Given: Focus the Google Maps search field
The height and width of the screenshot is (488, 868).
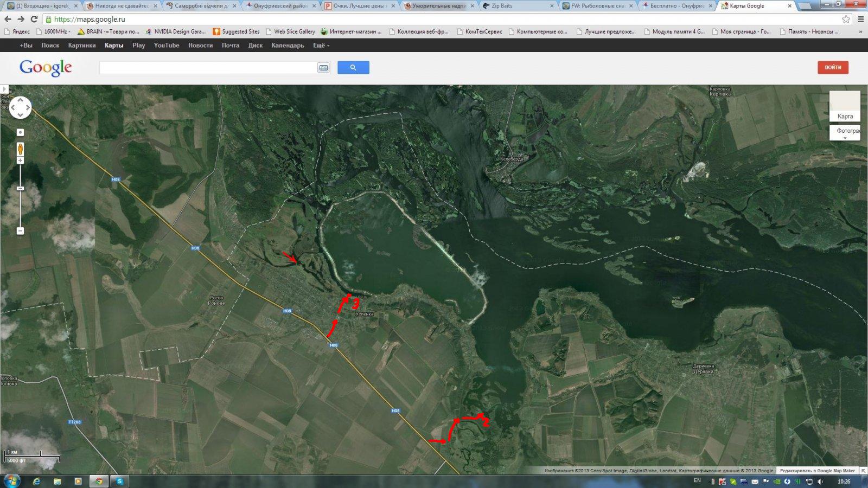Looking at the screenshot, I should (208, 67).
